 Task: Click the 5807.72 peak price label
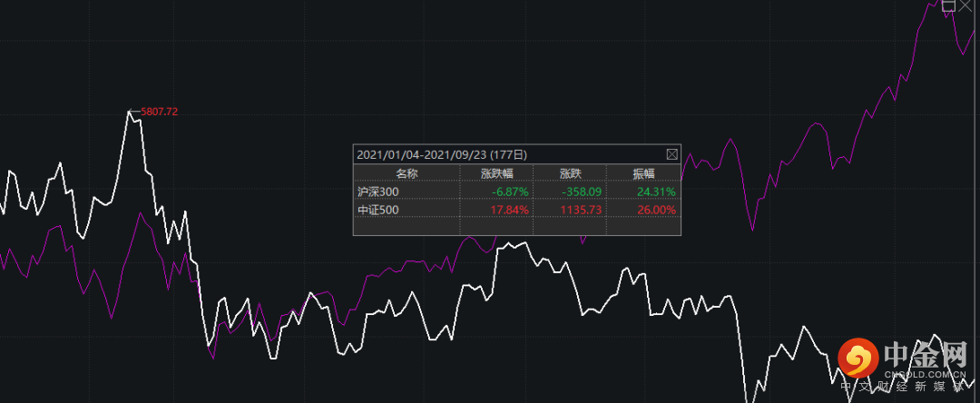tap(159, 112)
